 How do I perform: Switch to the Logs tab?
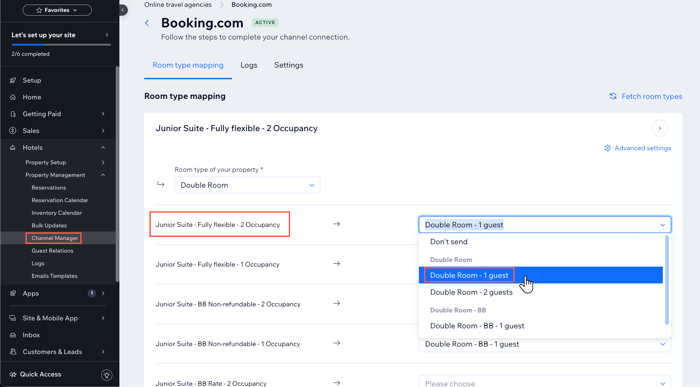point(249,65)
